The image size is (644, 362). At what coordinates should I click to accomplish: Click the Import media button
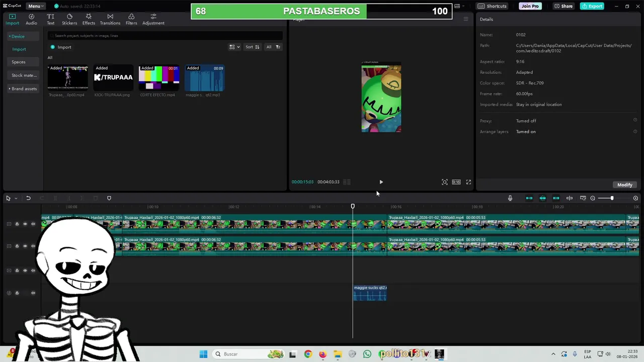[61, 47]
